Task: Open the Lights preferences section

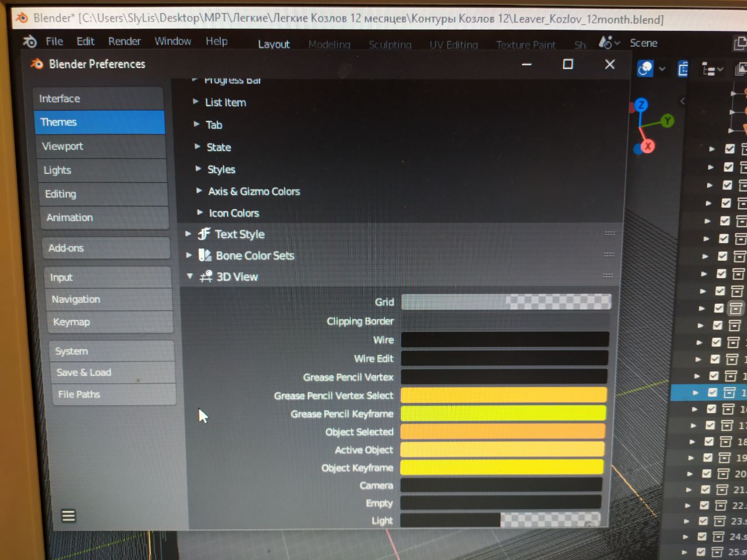Action: point(103,170)
